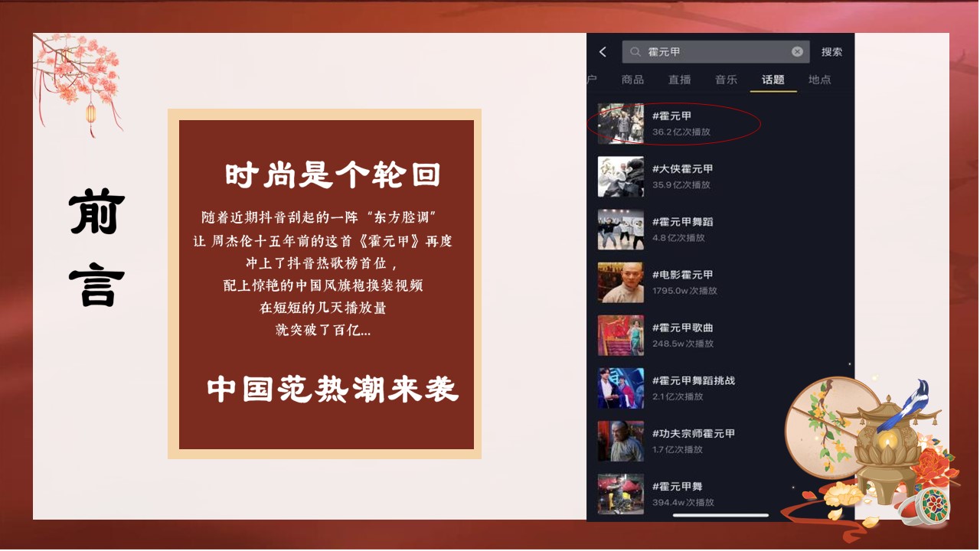
Task: Open the #功夫宗师霍元甲 topic thumbnail
Action: click(x=620, y=441)
